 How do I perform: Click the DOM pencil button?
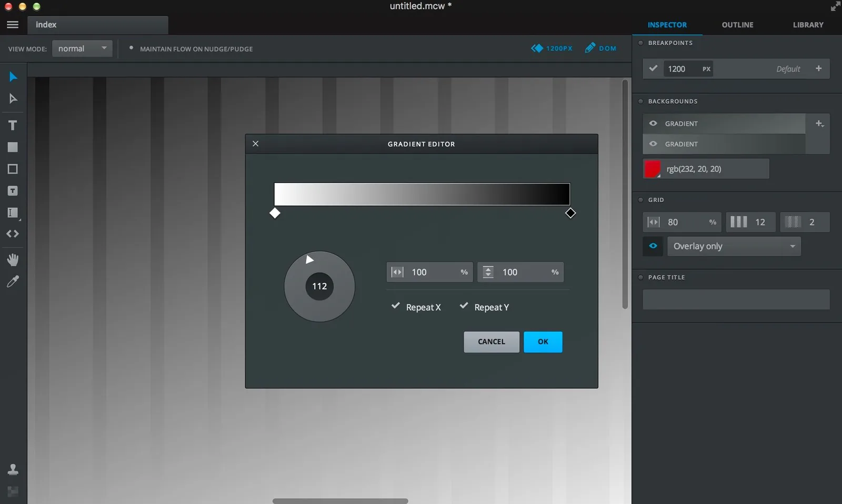pos(600,48)
